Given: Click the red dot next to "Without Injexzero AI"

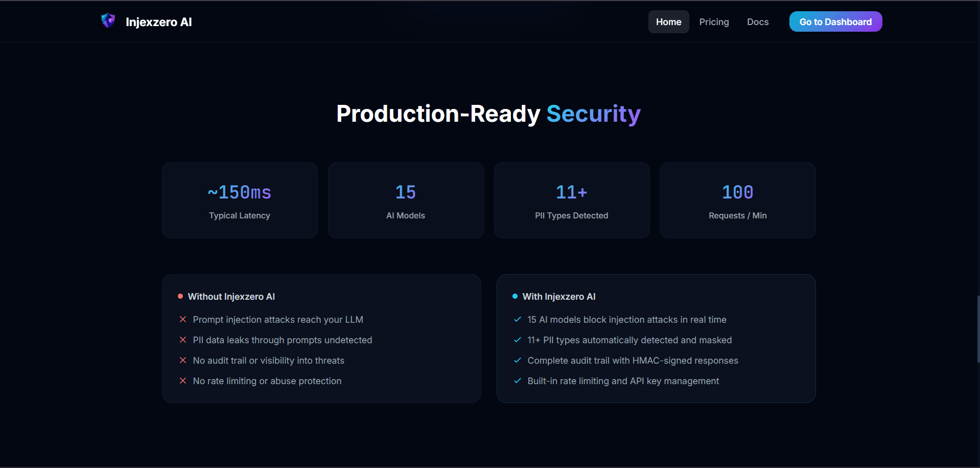Looking at the screenshot, I should (x=180, y=296).
